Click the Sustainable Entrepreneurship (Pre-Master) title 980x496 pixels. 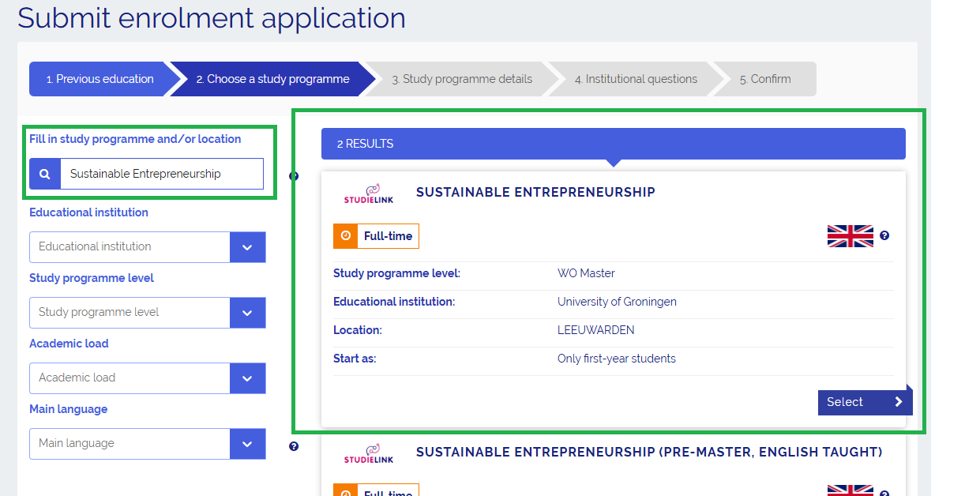648,452
